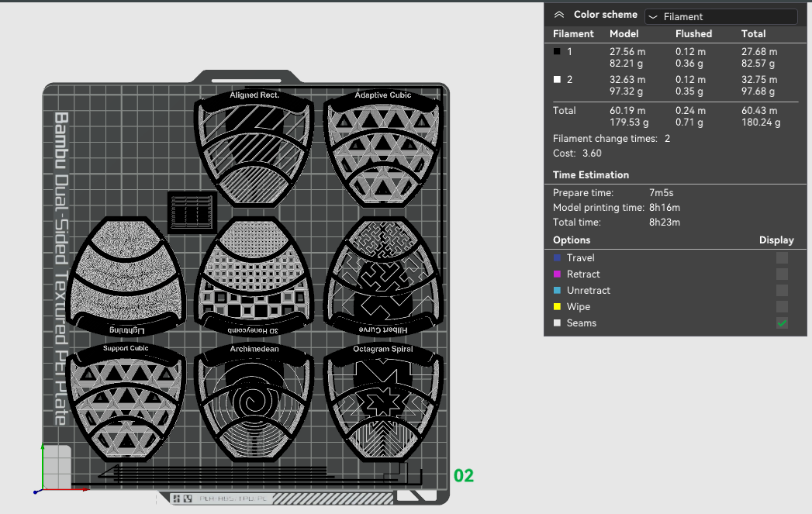The image size is (812, 514).
Task: Select the white Filament 2 color icon
Action: click(555, 79)
